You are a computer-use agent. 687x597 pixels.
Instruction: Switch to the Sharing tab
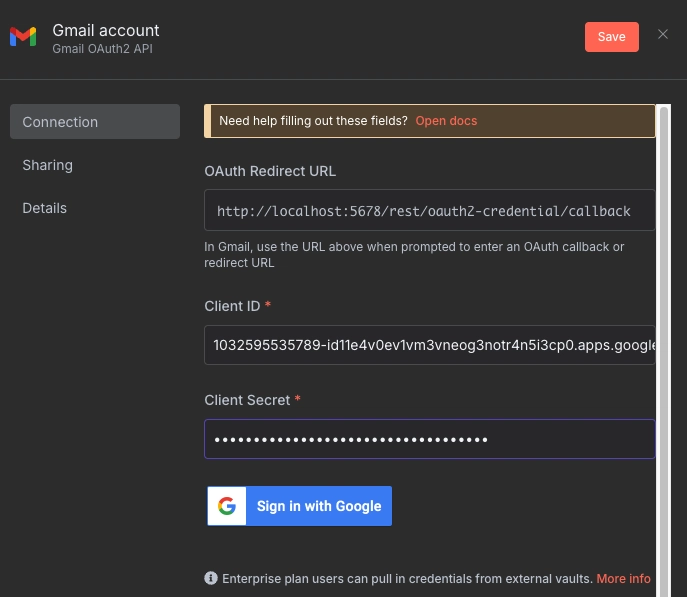(47, 165)
